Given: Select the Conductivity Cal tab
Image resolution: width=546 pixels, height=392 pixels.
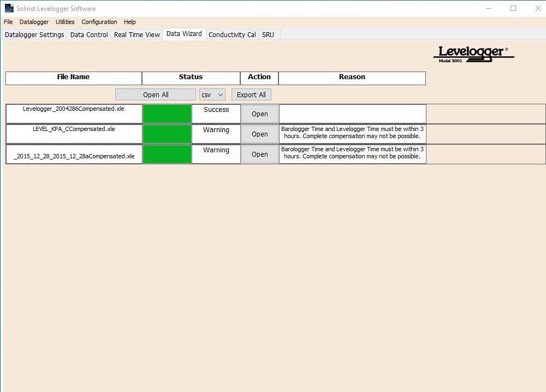Looking at the screenshot, I should click(232, 34).
